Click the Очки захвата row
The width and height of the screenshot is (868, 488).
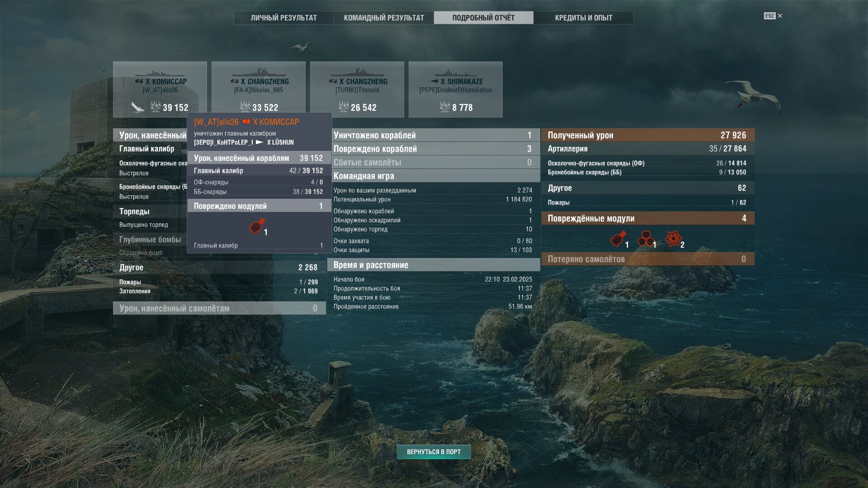click(433, 241)
